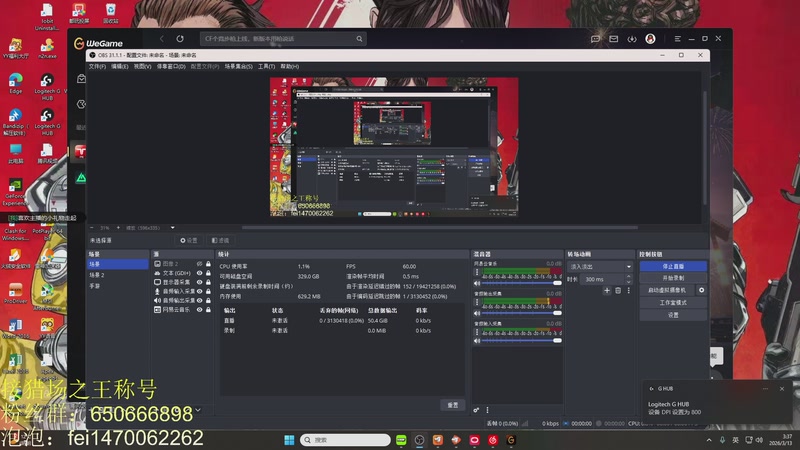Open options menu of first mixer channel
Image resolution: width=800 pixels, height=450 pixels.
[x=477, y=272]
